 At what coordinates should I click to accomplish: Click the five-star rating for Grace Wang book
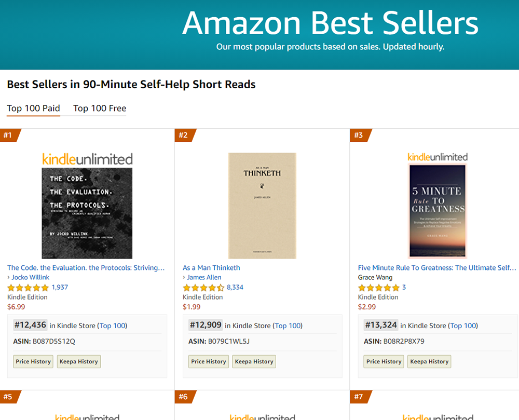[x=378, y=288]
